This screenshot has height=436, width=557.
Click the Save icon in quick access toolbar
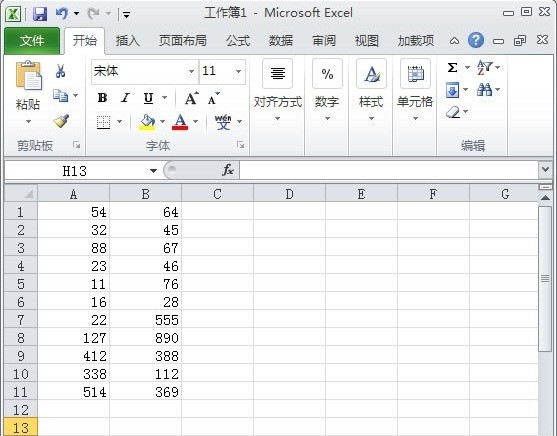(40, 14)
